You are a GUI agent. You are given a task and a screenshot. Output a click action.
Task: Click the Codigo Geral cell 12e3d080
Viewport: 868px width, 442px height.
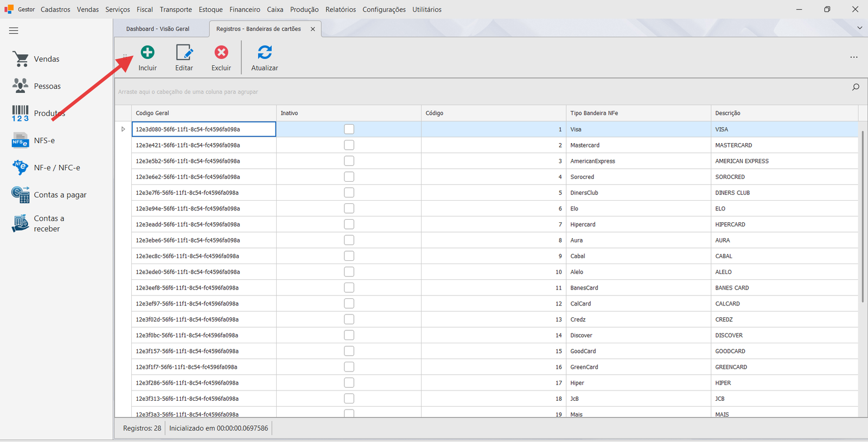(204, 129)
